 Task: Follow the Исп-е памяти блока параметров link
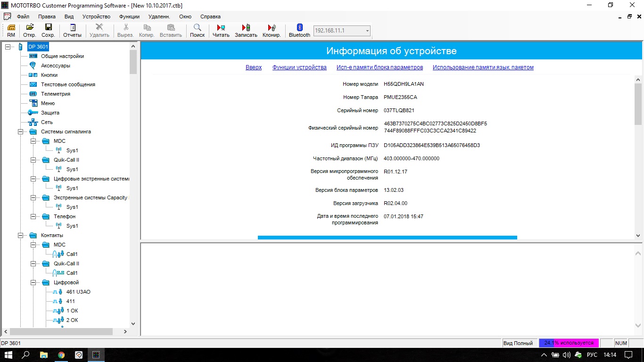[380, 67]
